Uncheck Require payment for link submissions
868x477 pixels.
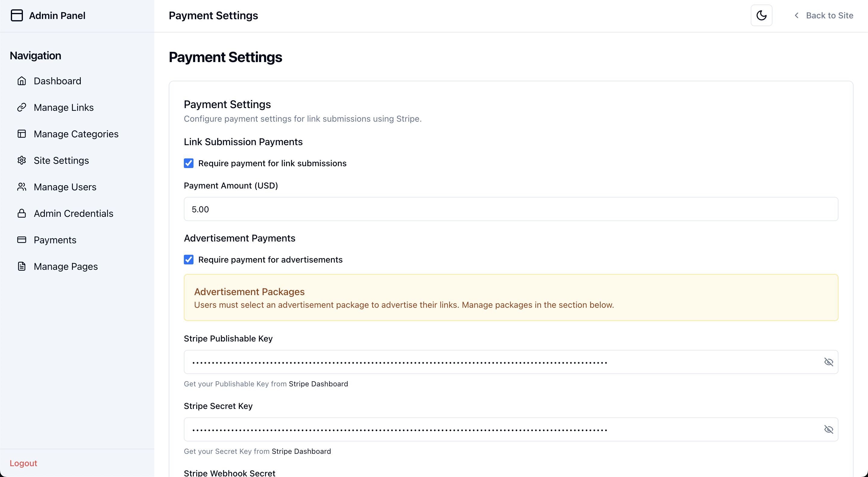tap(189, 163)
